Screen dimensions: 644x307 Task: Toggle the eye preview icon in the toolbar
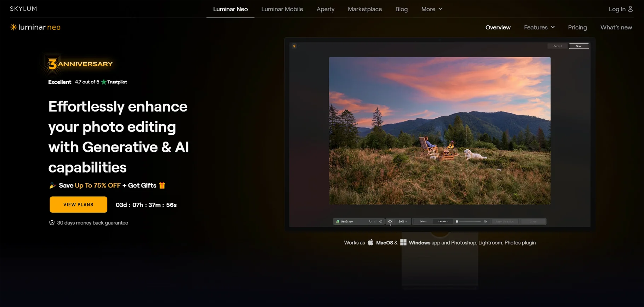click(x=390, y=221)
